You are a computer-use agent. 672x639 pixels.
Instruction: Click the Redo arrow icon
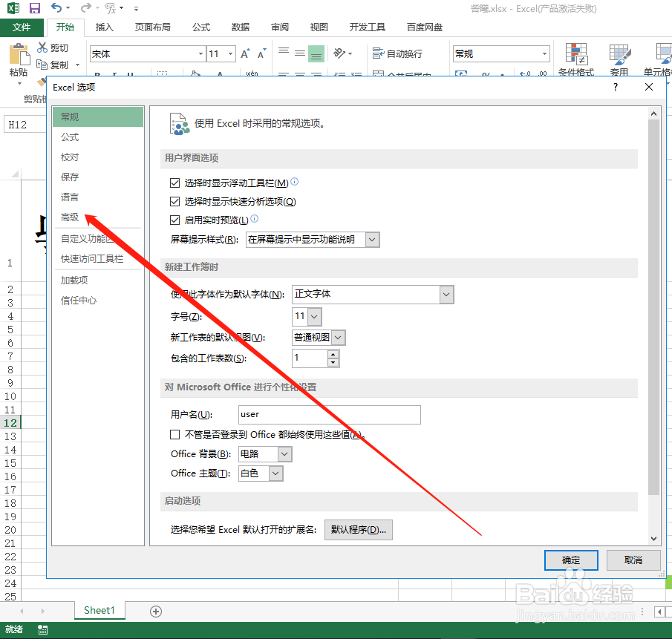point(86,7)
